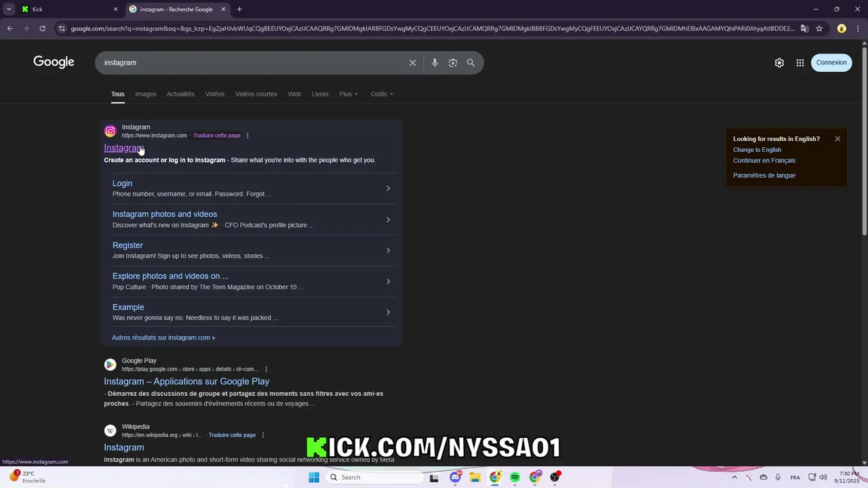The image size is (868, 488).
Task: Show hidden system tray icons
Action: click(x=734, y=477)
